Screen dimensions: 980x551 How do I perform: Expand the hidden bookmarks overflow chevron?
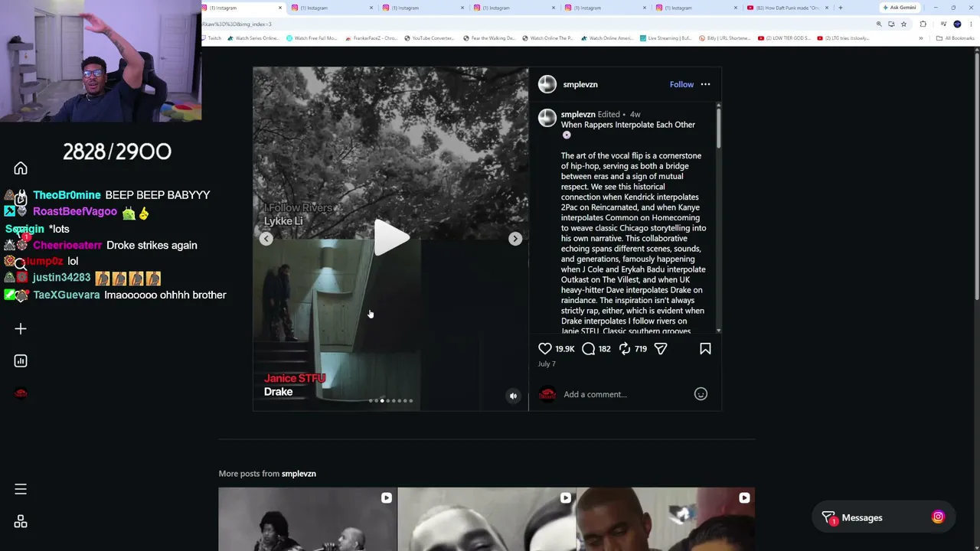[x=921, y=38]
